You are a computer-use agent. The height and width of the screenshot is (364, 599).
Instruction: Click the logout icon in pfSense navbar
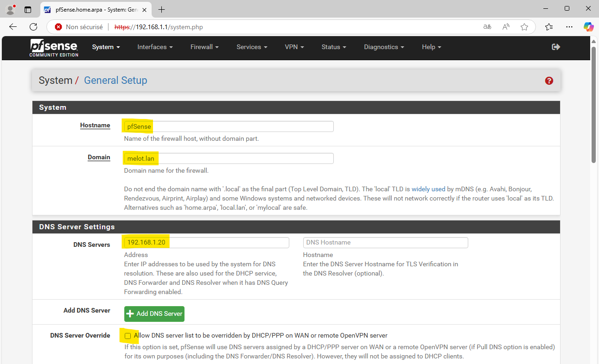[556, 47]
